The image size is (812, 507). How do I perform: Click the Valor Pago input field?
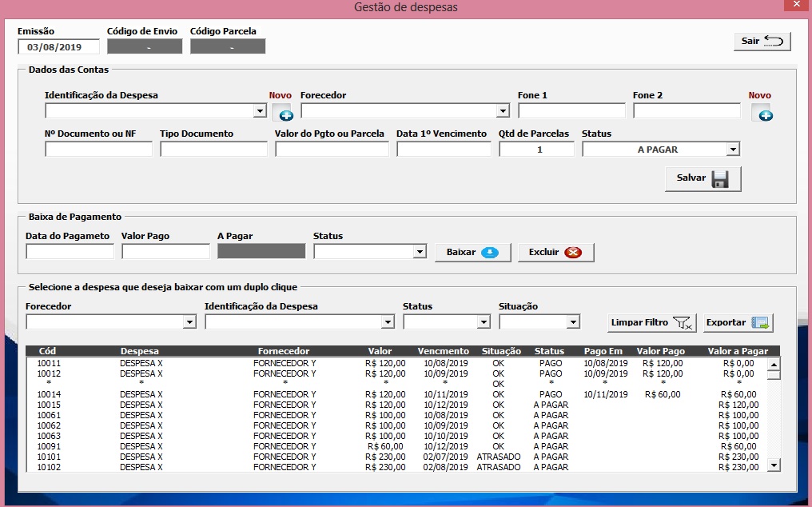pos(165,252)
